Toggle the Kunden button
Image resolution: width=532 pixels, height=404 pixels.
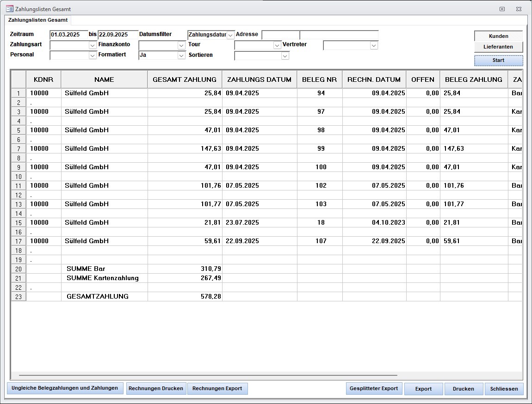point(498,36)
